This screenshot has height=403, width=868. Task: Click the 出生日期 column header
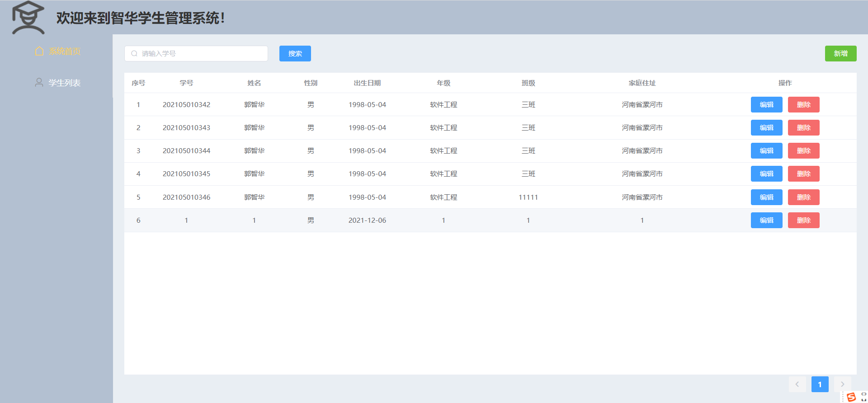pyautogui.click(x=367, y=83)
